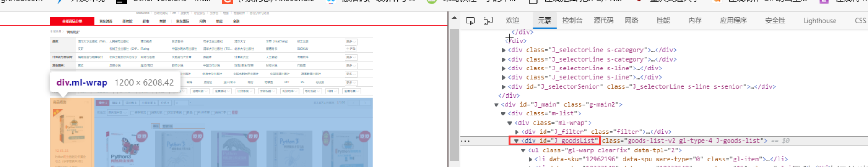The image size is (868, 167).
Task: Open the 应用程序 tab
Action: coord(733,21)
